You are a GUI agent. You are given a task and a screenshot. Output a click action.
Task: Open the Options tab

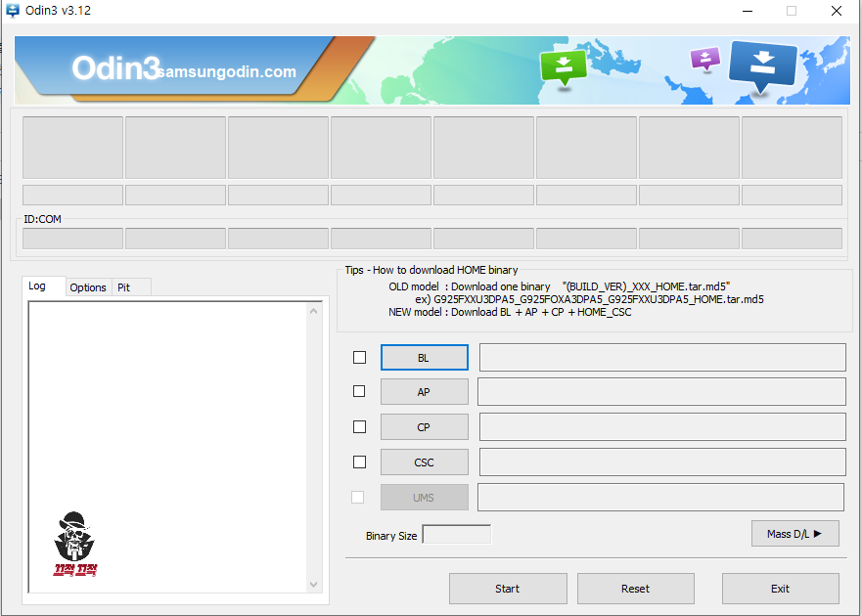tap(88, 287)
